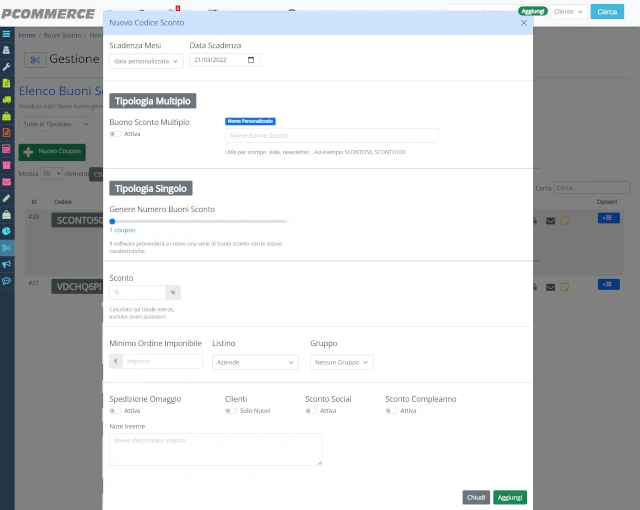Open calendar picker in Data Scadenza field
This screenshot has height=510, width=640.
[x=251, y=60]
